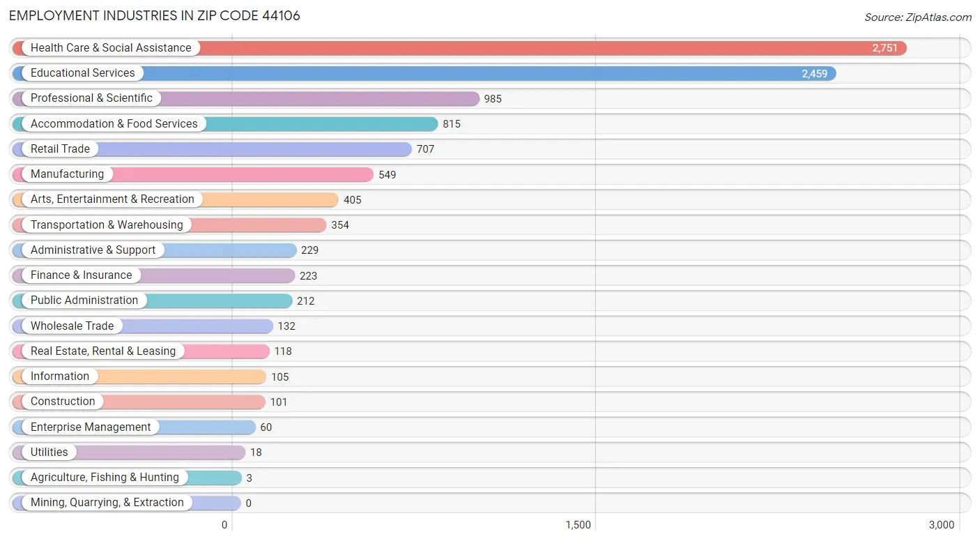The image size is (980, 541).
Task: Select the Wholesale Trade label
Action: tap(72, 326)
